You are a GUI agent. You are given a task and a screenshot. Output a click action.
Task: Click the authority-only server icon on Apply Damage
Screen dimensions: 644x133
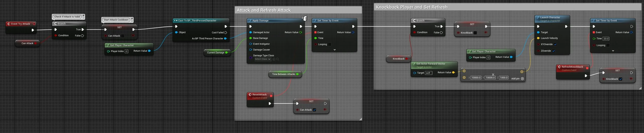[304, 18]
